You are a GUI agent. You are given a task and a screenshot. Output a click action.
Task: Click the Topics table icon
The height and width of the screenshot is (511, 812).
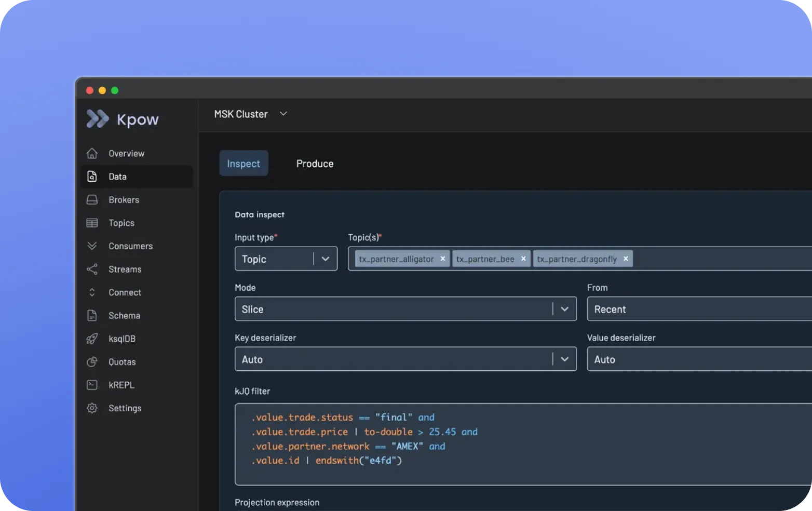pos(92,223)
